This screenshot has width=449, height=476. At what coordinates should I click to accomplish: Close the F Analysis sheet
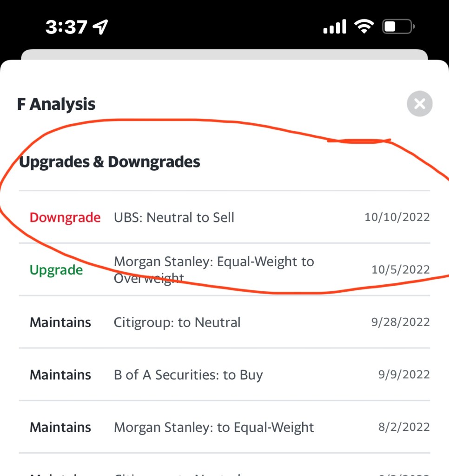419,104
